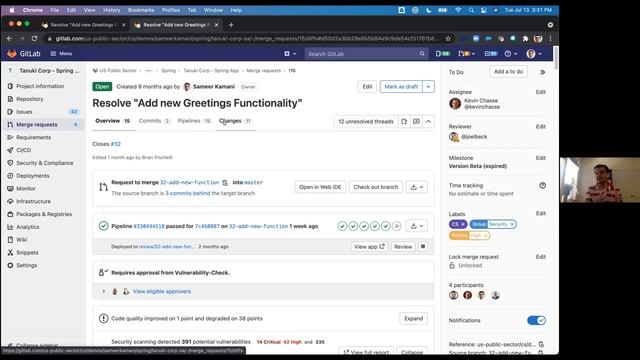Open Snippets in sidebar
Image resolution: width=640 pixels, height=360 pixels.
pos(27,252)
